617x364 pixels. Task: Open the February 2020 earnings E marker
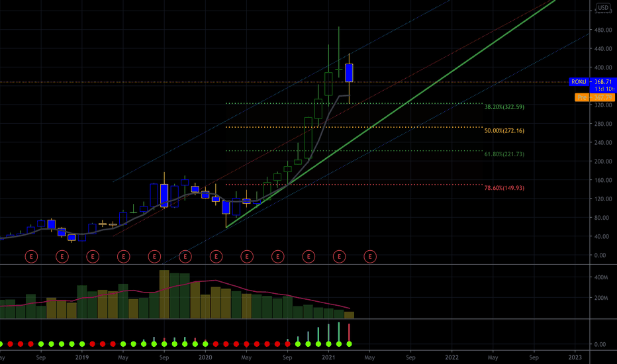click(x=216, y=257)
